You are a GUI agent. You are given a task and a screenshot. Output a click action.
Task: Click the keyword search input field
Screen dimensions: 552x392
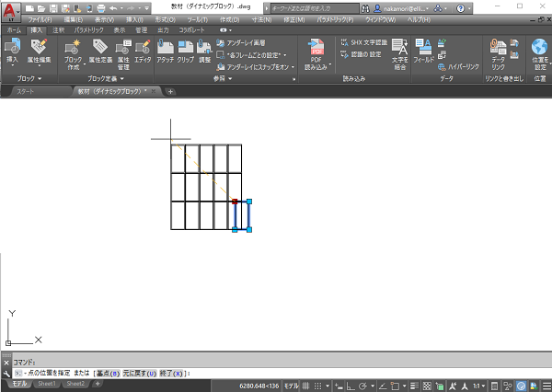pyautogui.click(x=314, y=8)
